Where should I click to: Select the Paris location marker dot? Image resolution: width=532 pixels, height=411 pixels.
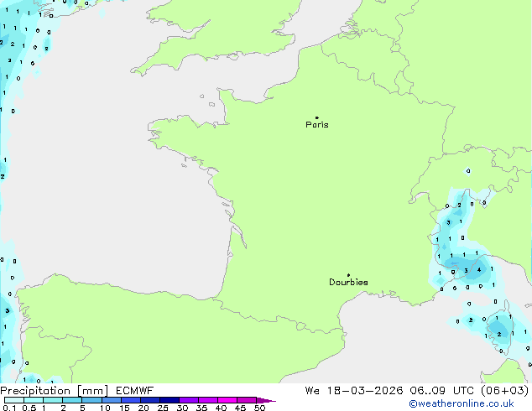[317, 117]
